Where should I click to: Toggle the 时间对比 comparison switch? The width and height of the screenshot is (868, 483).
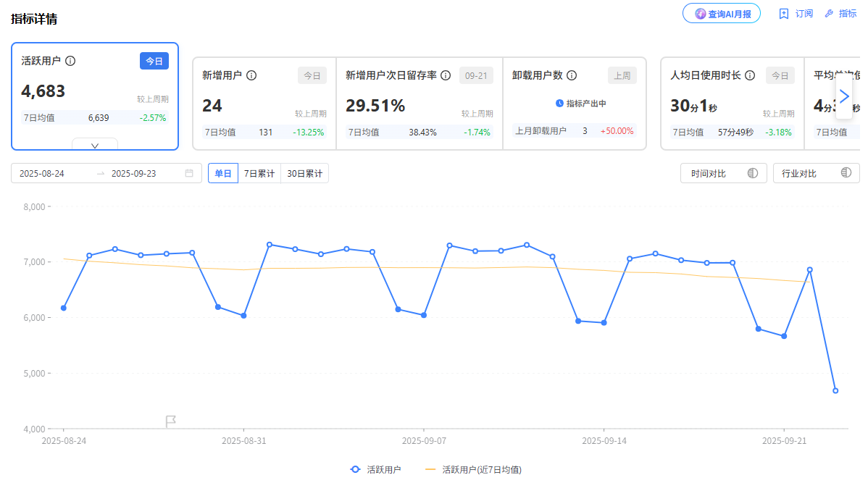pos(752,173)
